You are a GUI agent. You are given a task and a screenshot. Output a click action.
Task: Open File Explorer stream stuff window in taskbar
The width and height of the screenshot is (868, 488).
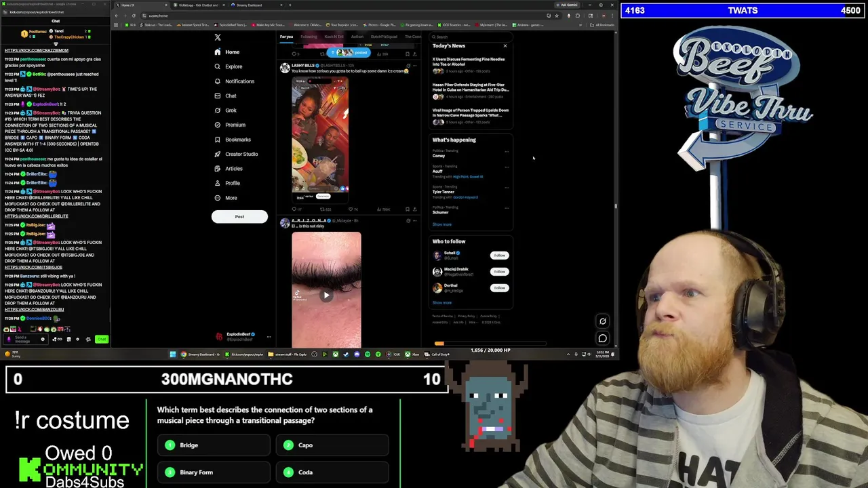pos(288,354)
